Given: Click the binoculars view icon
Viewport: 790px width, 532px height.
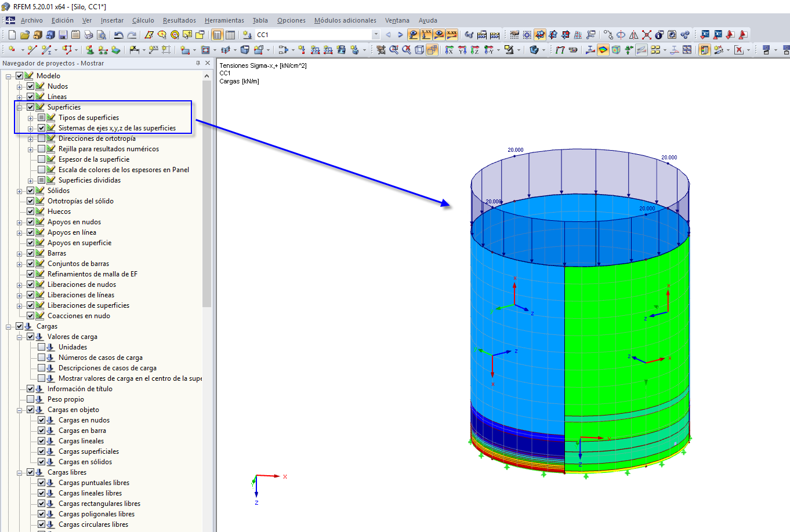Looking at the screenshot, I should (469, 35).
